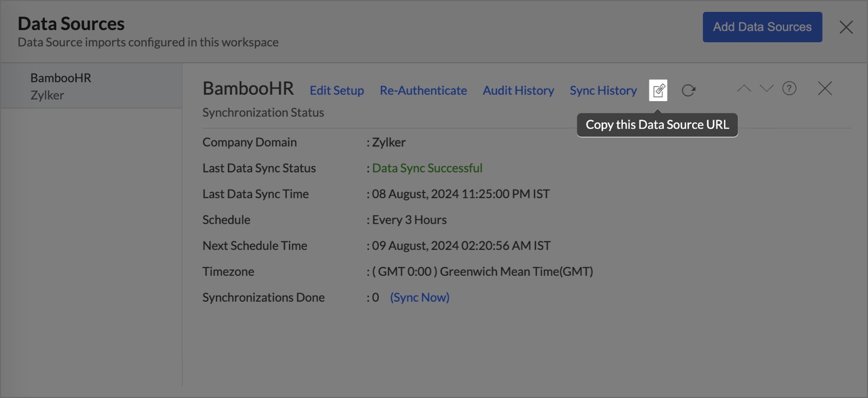
Task: Go to previous data source with up chevron
Action: 744,88
